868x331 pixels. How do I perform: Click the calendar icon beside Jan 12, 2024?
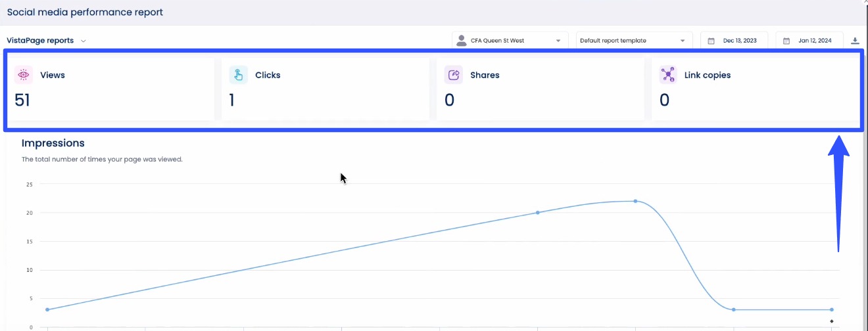[786, 41]
